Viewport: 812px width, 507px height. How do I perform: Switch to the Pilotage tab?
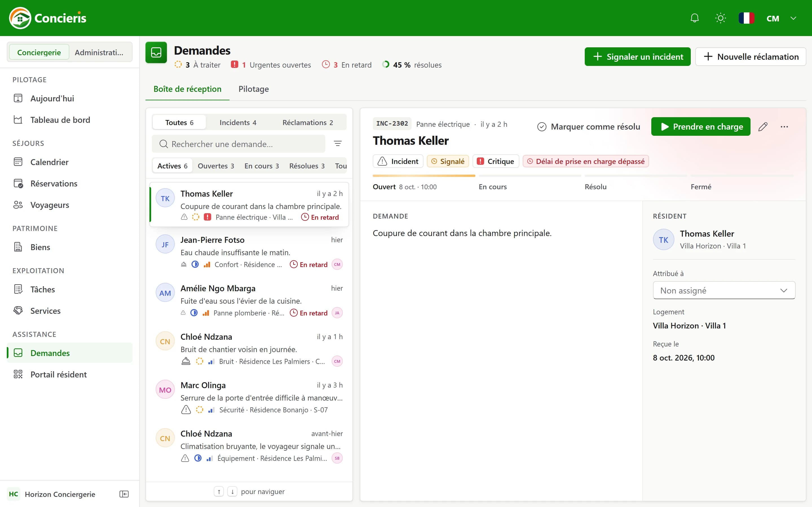click(x=253, y=89)
